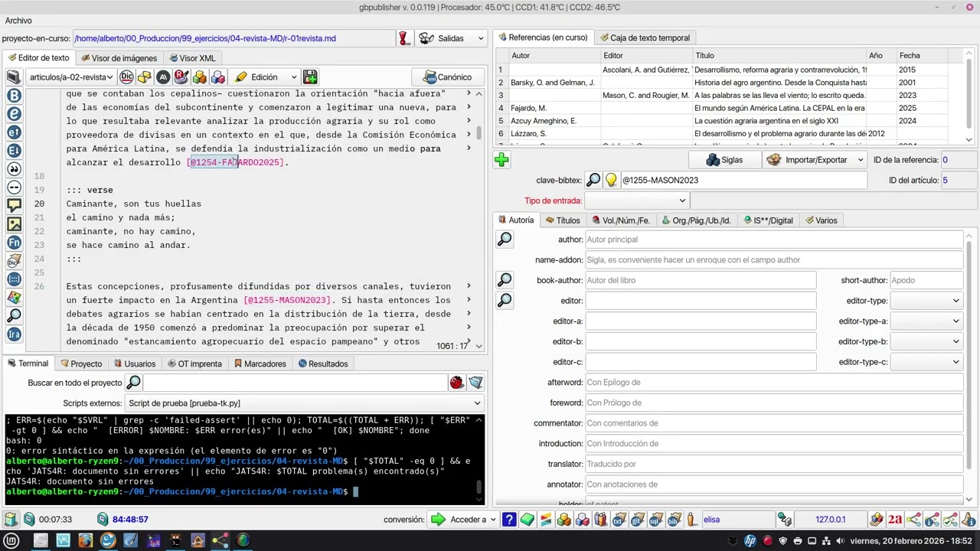Viewport: 980px width, 551px height.
Task: Click the lightbulb icon beside clave-bibtex
Action: [x=611, y=181]
